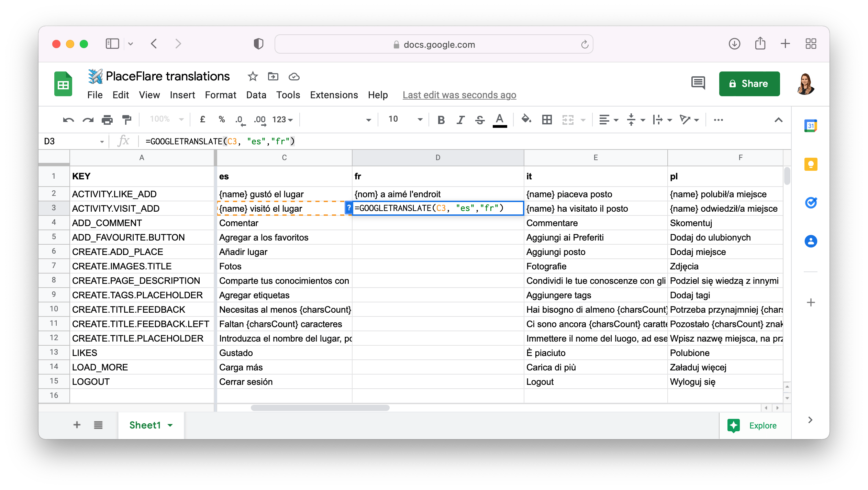868x490 pixels.
Task: Open the zoom 100% dropdown
Action: (x=167, y=119)
